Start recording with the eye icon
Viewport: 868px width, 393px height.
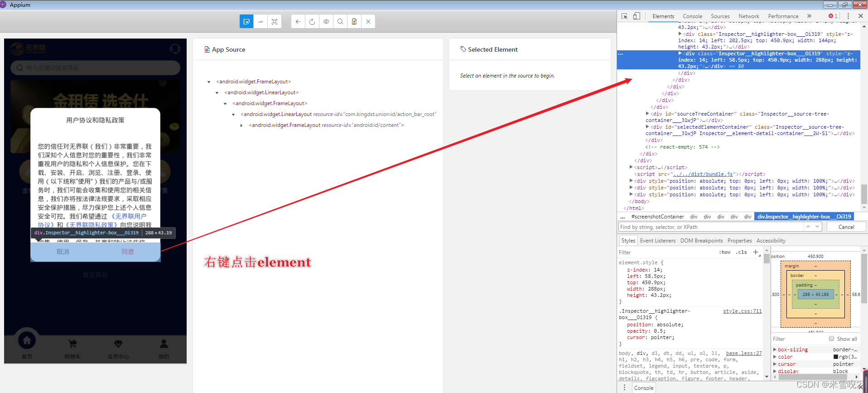point(326,21)
